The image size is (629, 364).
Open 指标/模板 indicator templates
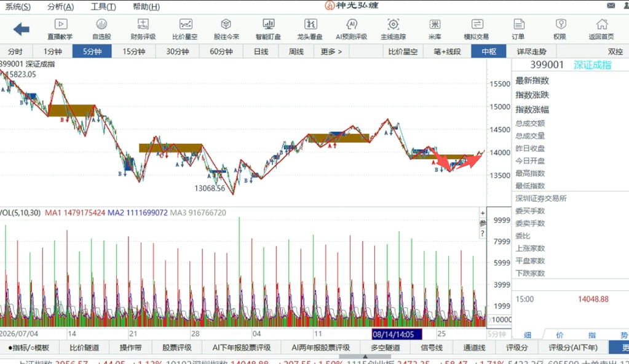coord(29,347)
